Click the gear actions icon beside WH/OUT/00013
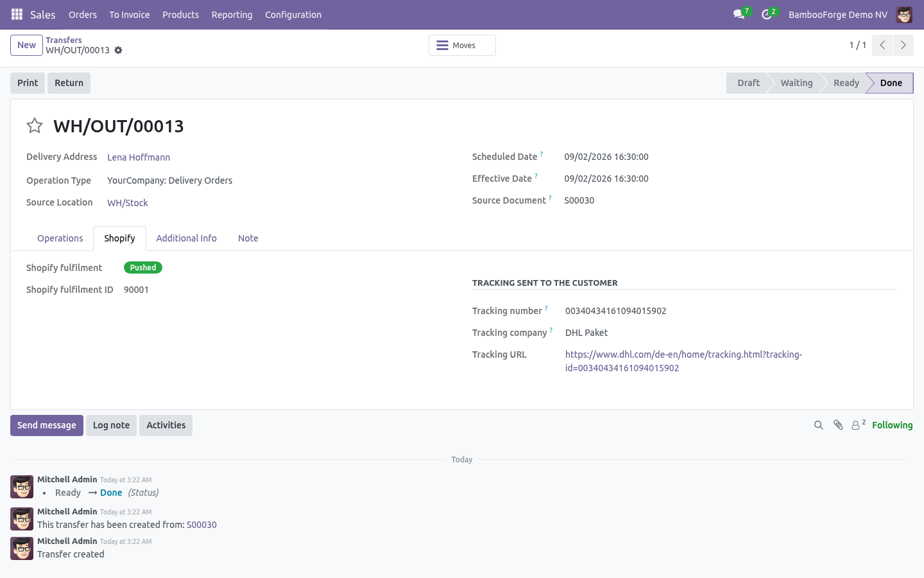The image size is (924, 578). pos(118,50)
